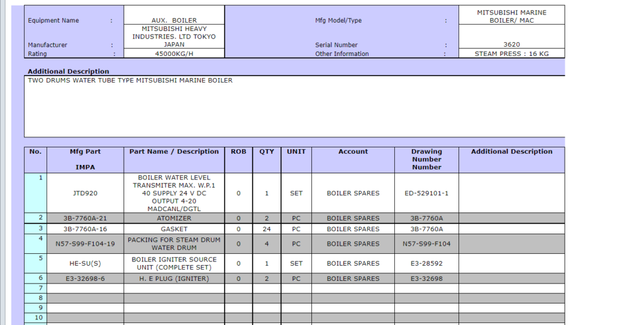
Task: Click the Additional Description text area
Action: point(294,106)
